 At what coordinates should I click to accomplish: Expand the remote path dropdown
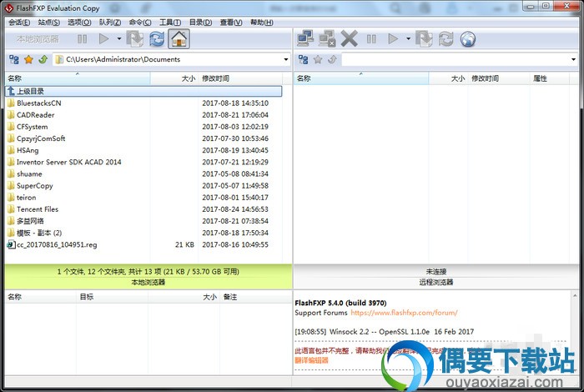573,59
